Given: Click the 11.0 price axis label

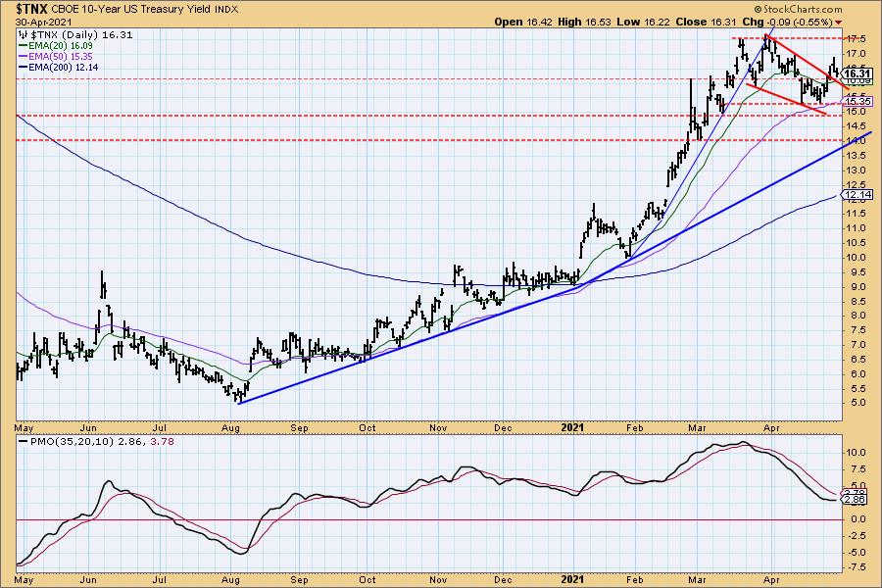Looking at the screenshot, I should point(855,228).
